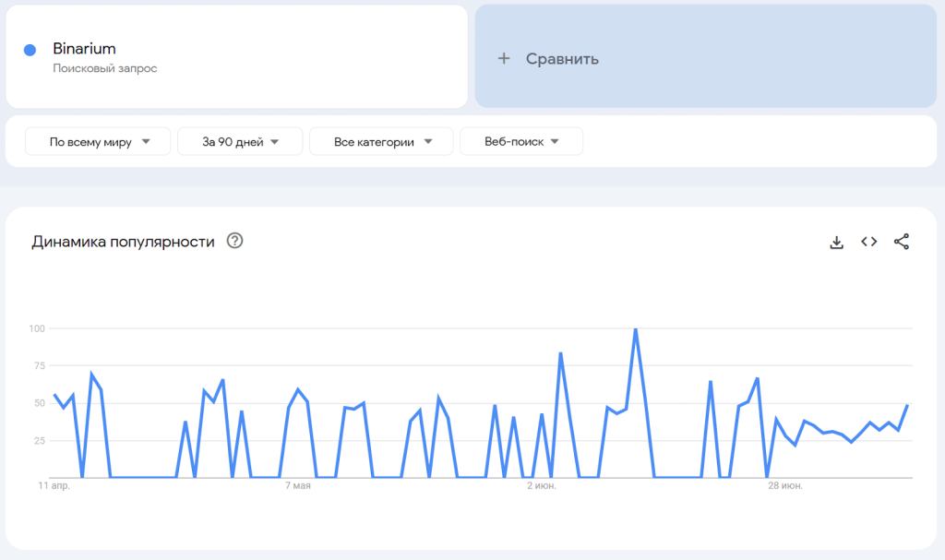
Task: Click the chart peak at value 100
Action: coord(635,329)
